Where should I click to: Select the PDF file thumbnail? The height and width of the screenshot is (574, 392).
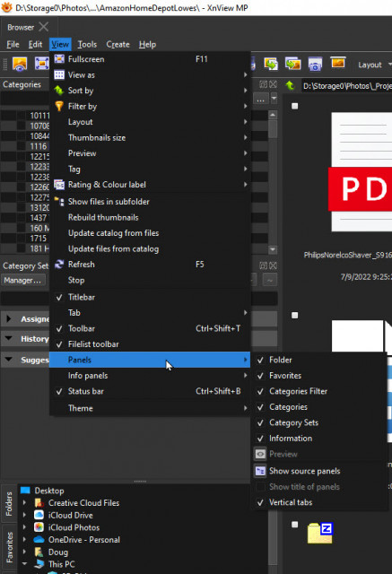[x=362, y=172]
